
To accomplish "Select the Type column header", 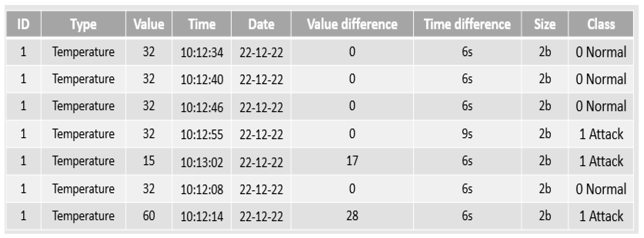I will tap(83, 24).
